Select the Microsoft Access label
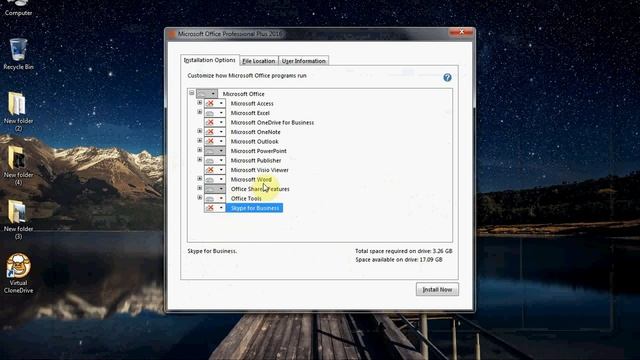The height and width of the screenshot is (360, 640). click(x=252, y=103)
